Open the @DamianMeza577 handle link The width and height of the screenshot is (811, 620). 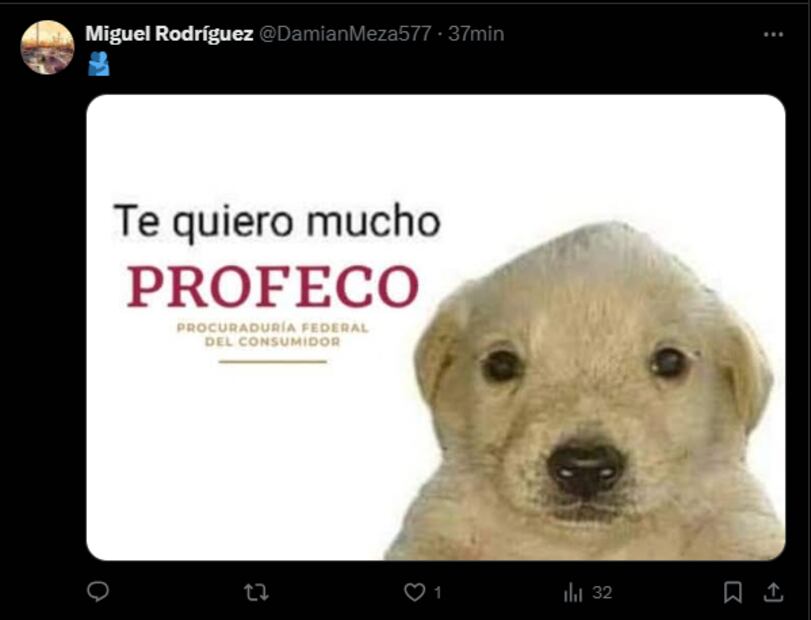click(344, 34)
